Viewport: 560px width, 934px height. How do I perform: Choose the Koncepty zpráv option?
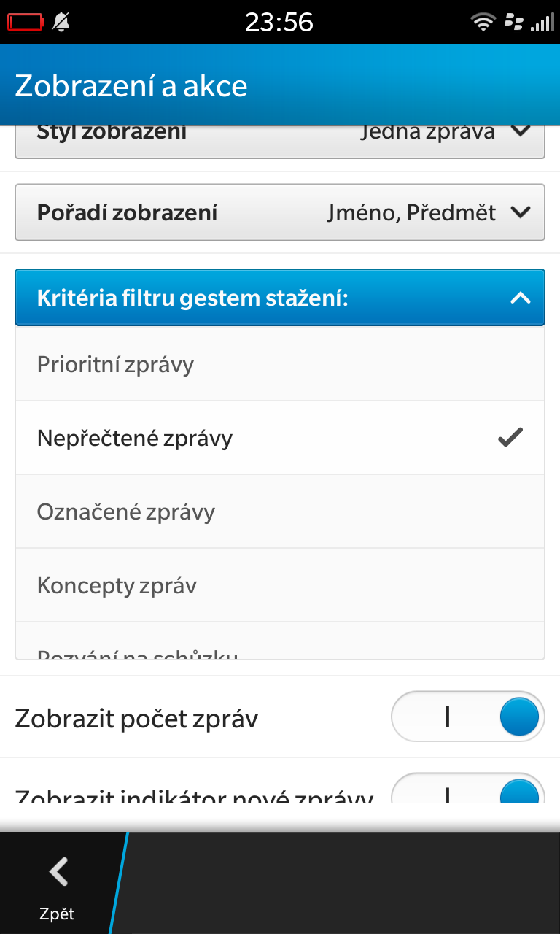(280, 585)
